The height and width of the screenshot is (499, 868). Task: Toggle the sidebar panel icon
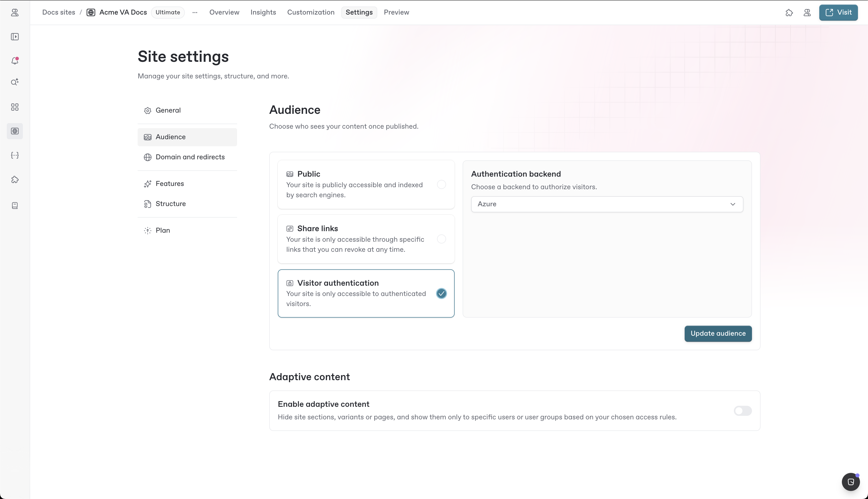coord(15,37)
